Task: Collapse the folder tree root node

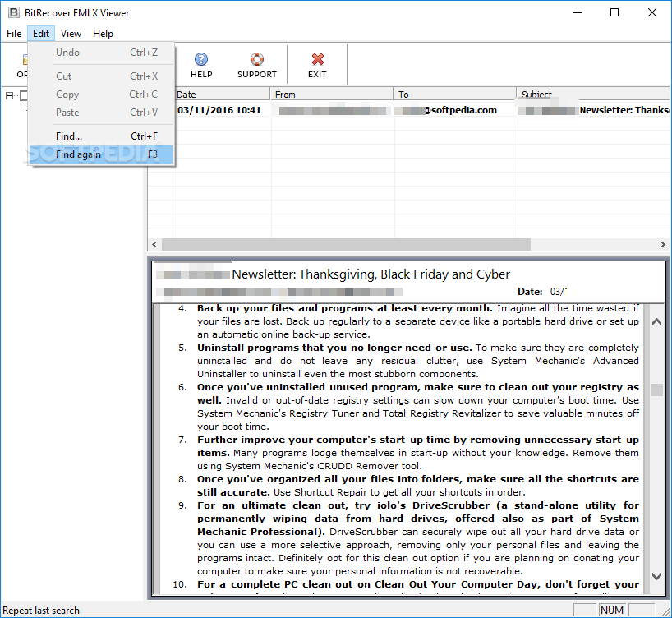Action: click(9, 95)
